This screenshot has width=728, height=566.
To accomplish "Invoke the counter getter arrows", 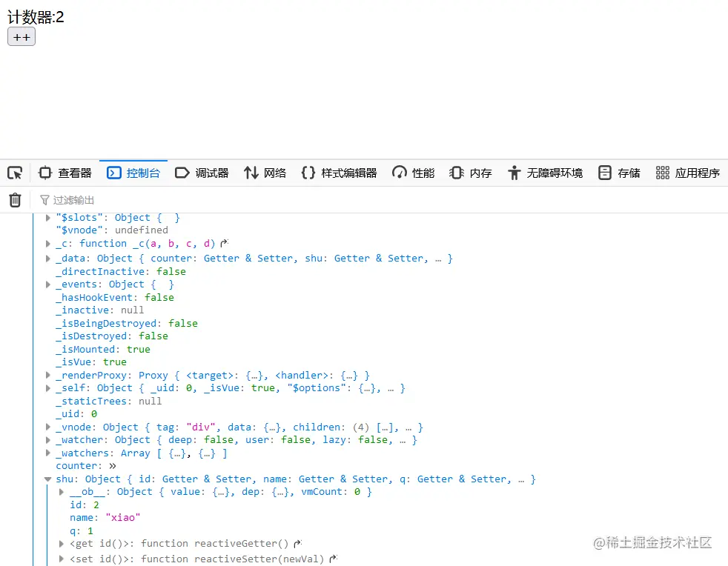I will click(x=113, y=466).
